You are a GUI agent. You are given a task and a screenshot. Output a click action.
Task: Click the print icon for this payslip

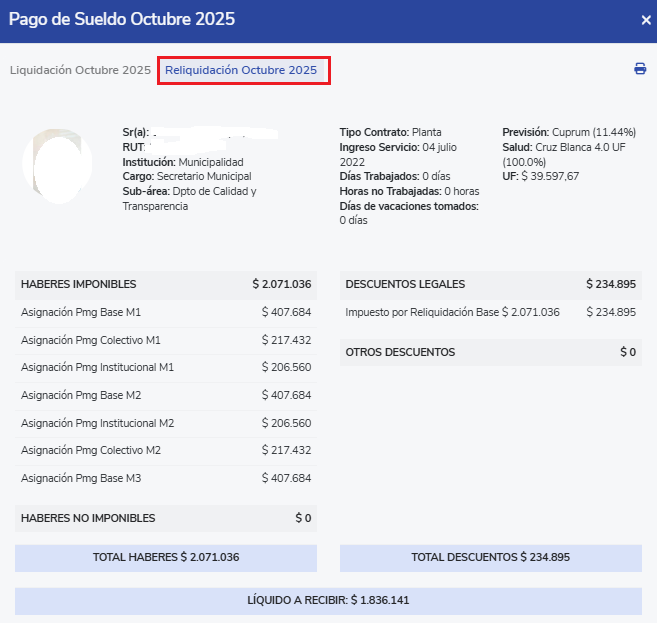(x=640, y=69)
